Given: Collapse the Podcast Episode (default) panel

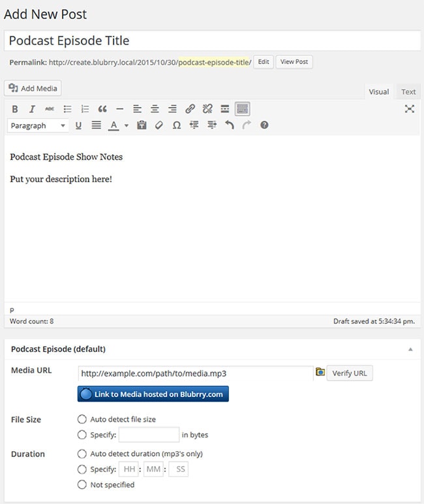Looking at the screenshot, I should pyautogui.click(x=410, y=349).
